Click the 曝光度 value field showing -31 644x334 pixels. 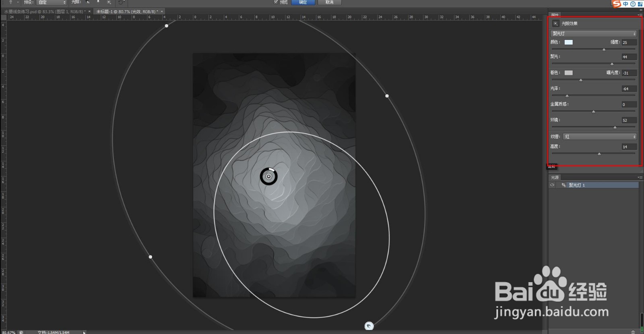coord(629,73)
